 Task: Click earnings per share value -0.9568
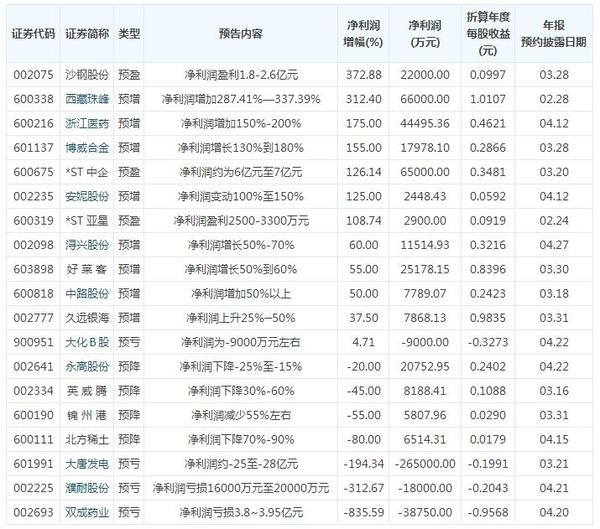pyautogui.click(x=488, y=513)
